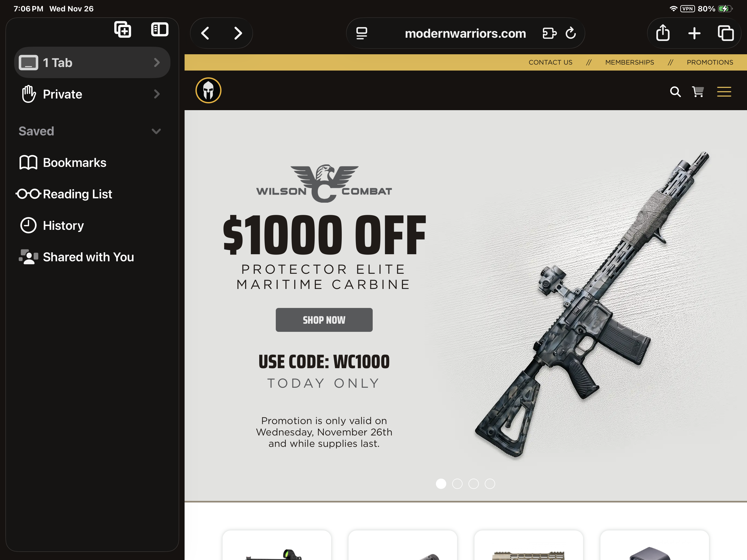747x560 pixels.
Task: Go forward to next page
Action: [238, 33]
